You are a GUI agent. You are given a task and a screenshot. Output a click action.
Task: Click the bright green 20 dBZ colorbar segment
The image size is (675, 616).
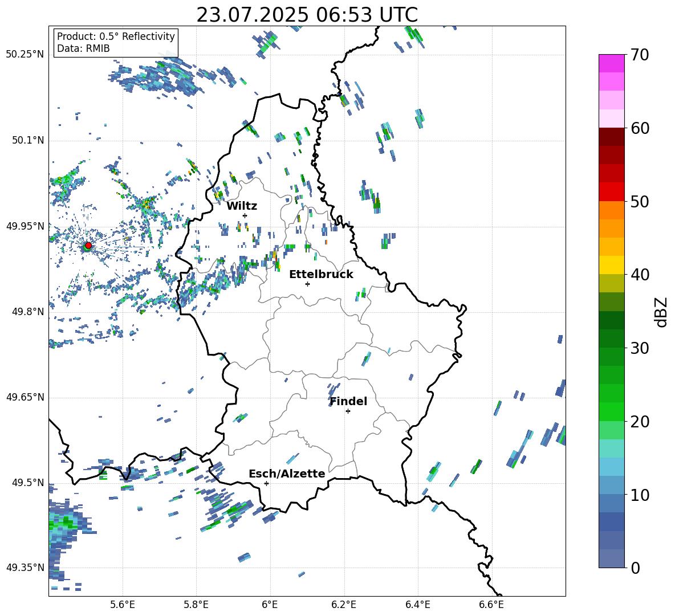point(611,411)
